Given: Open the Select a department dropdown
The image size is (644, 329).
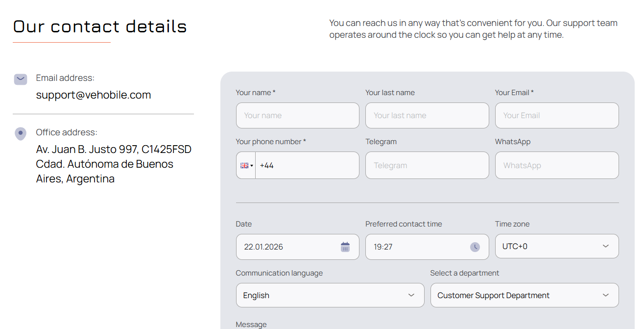Looking at the screenshot, I should [524, 295].
